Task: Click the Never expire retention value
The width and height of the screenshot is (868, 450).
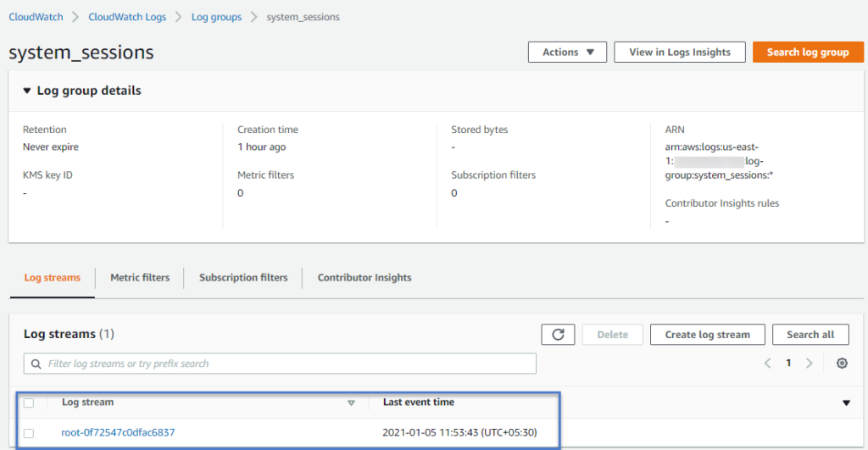Action: click(50, 147)
